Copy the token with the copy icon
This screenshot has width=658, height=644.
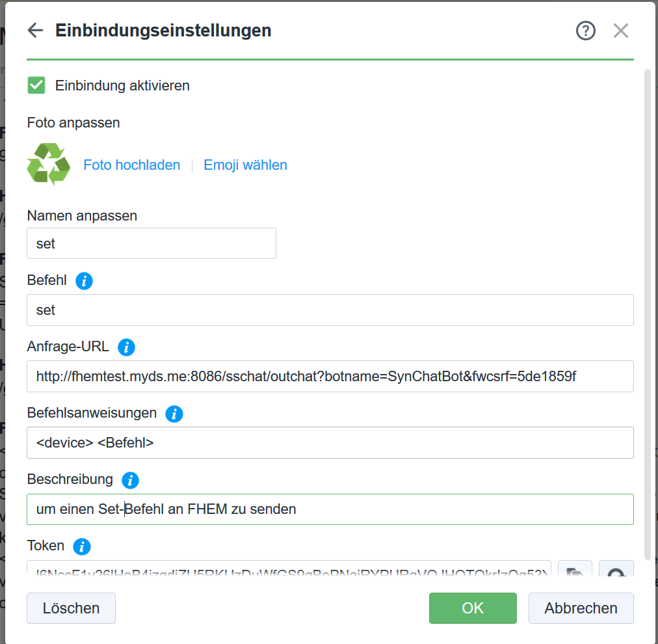[575, 569]
